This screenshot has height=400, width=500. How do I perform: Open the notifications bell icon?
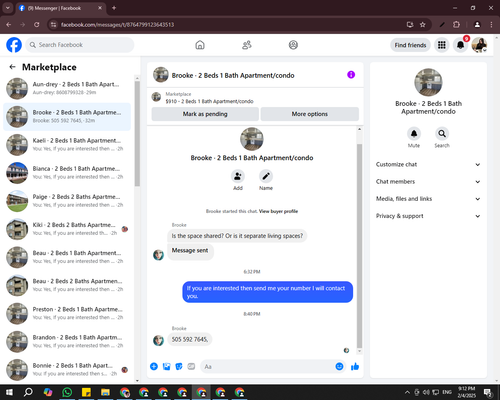click(460, 45)
